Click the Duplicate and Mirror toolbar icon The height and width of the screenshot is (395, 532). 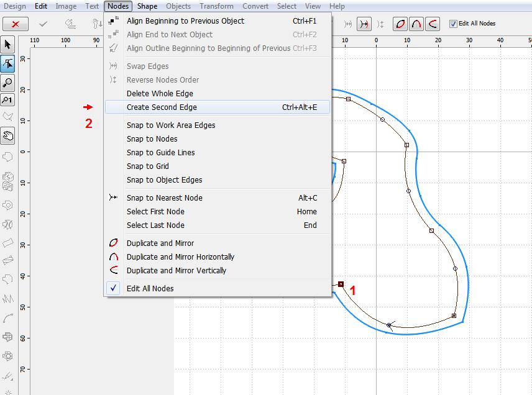[402, 24]
